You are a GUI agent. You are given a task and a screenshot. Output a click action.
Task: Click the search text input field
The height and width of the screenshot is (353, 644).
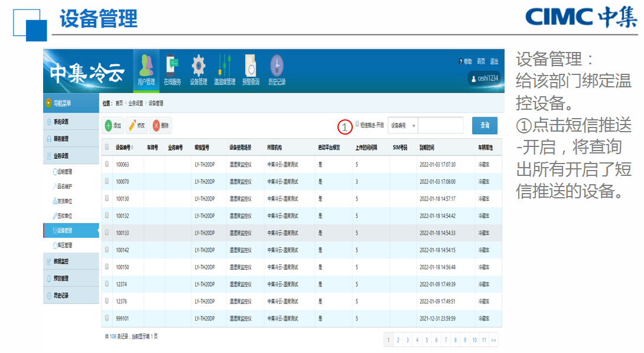[x=441, y=126]
